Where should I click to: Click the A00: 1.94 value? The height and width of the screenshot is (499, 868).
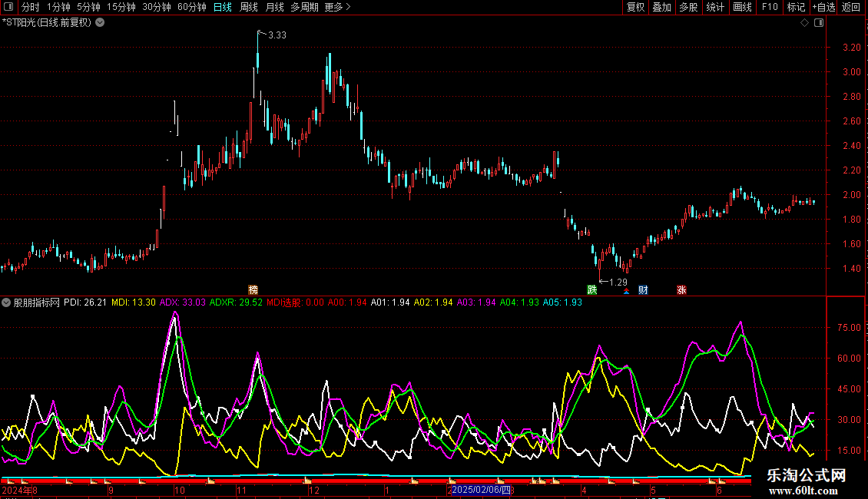coord(347,302)
